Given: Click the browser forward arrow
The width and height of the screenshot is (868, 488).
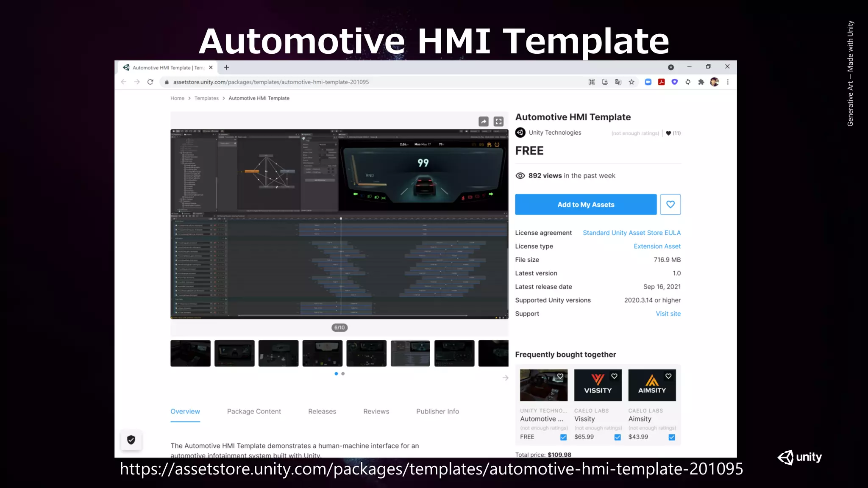Looking at the screenshot, I should tap(136, 82).
